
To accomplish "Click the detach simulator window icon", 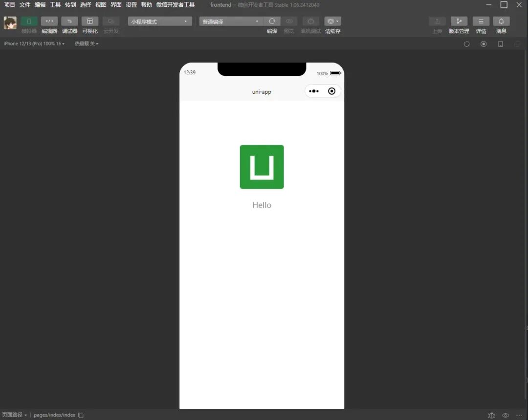I will pyautogui.click(x=517, y=44).
